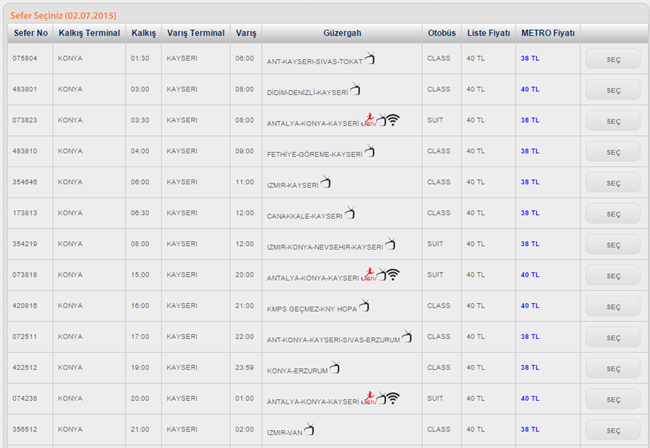This screenshot has height=448, width=650.
Task: Select the 06:00 departure SEÇ button
Action: [613, 182]
